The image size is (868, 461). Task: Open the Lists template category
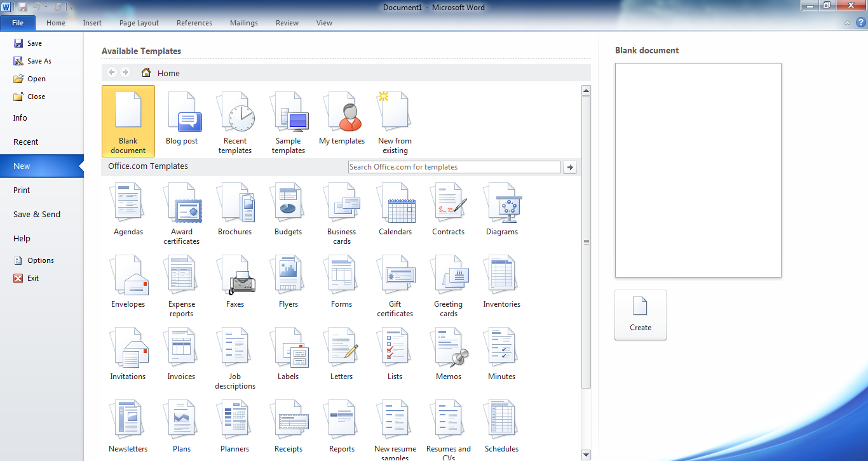pos(395,354)
